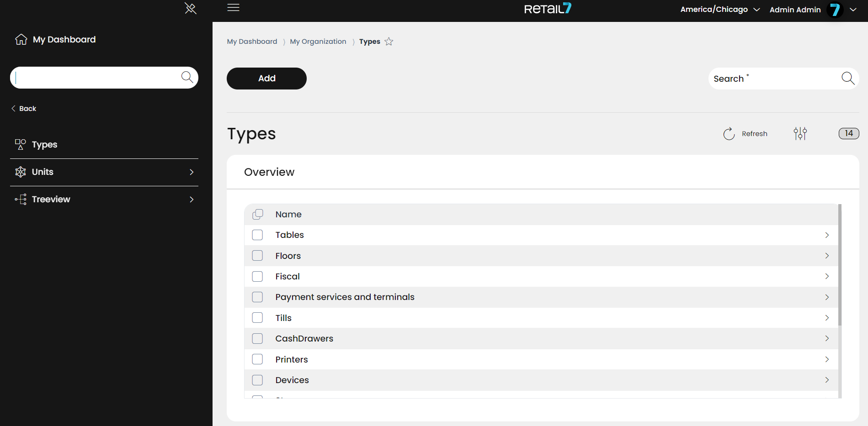Open Printers row via its chevron

827,359
